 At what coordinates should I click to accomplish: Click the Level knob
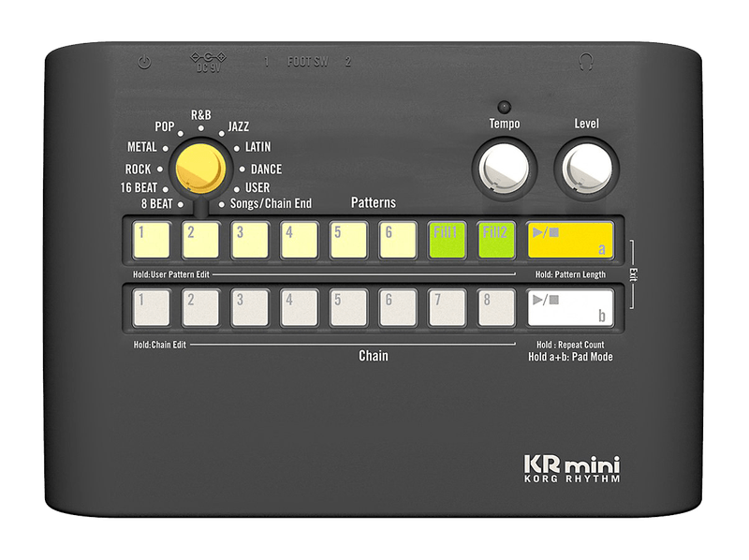tap(587, 169)
